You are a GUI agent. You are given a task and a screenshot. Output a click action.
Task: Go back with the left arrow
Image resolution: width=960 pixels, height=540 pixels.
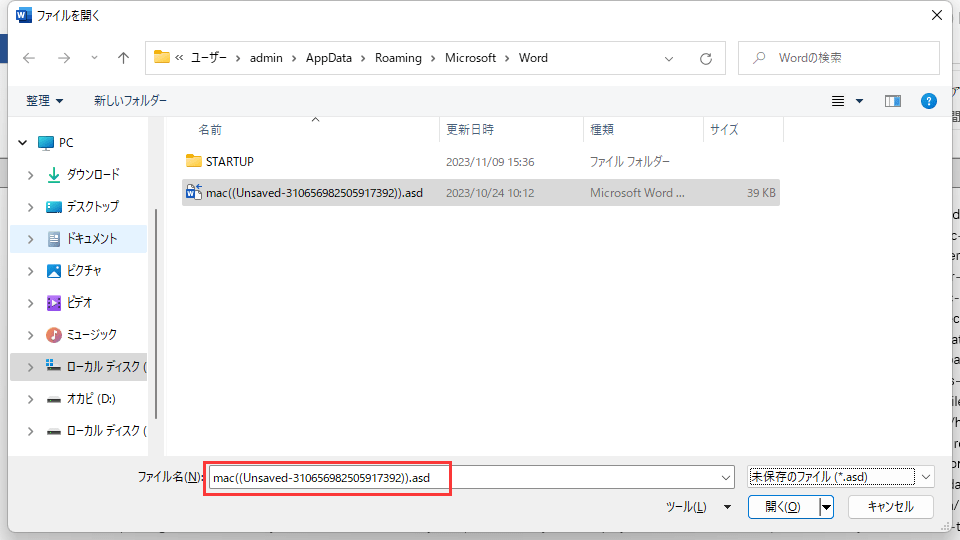29,58
